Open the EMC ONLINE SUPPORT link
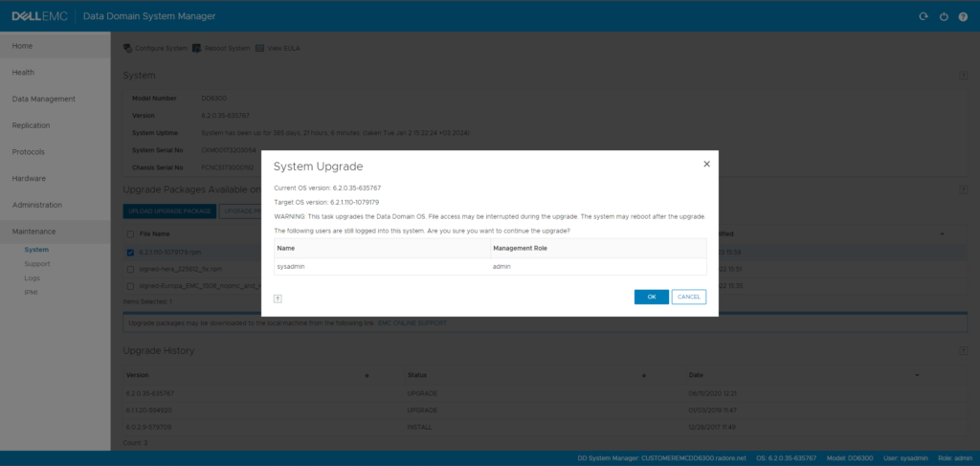This screenshot has width=980, height=466. [412, 323]
